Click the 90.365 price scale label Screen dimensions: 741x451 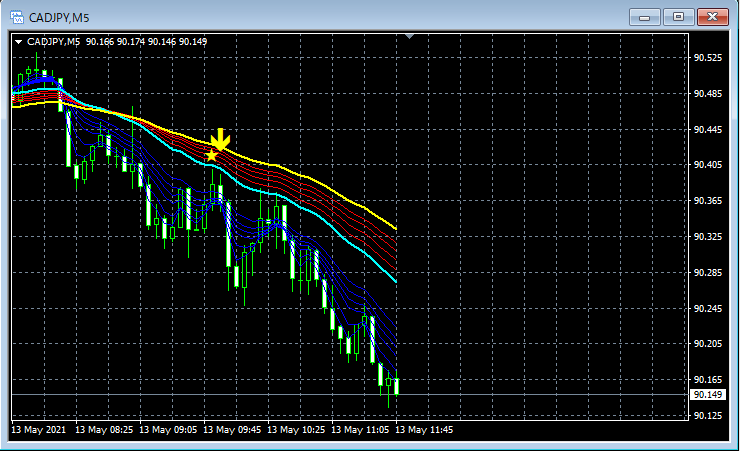coord(707,200)
